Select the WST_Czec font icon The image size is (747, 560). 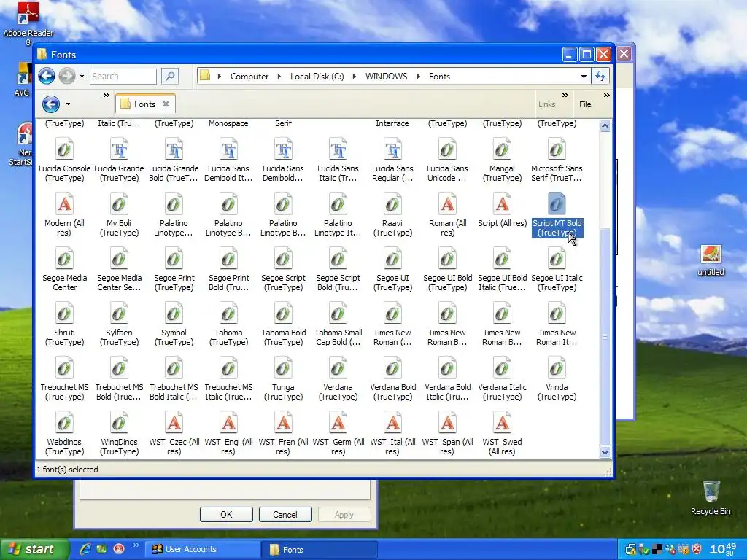(174, 424)
